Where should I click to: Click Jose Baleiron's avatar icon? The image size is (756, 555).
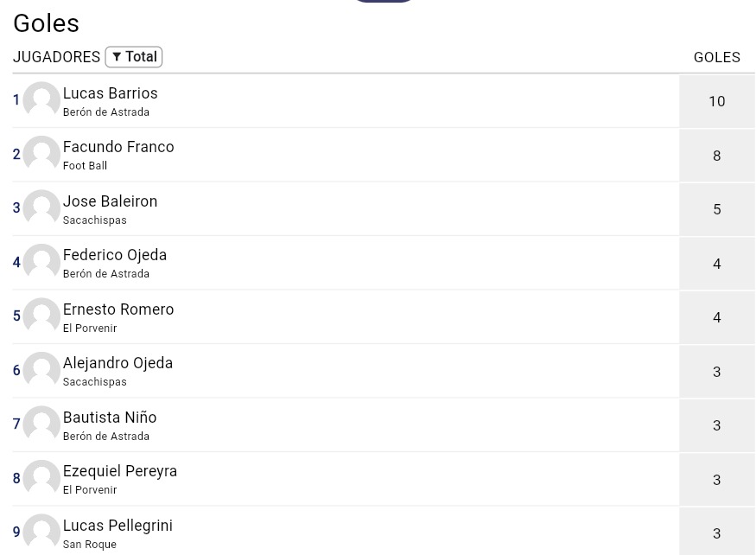pyautogui.click(x=41, y=208)
